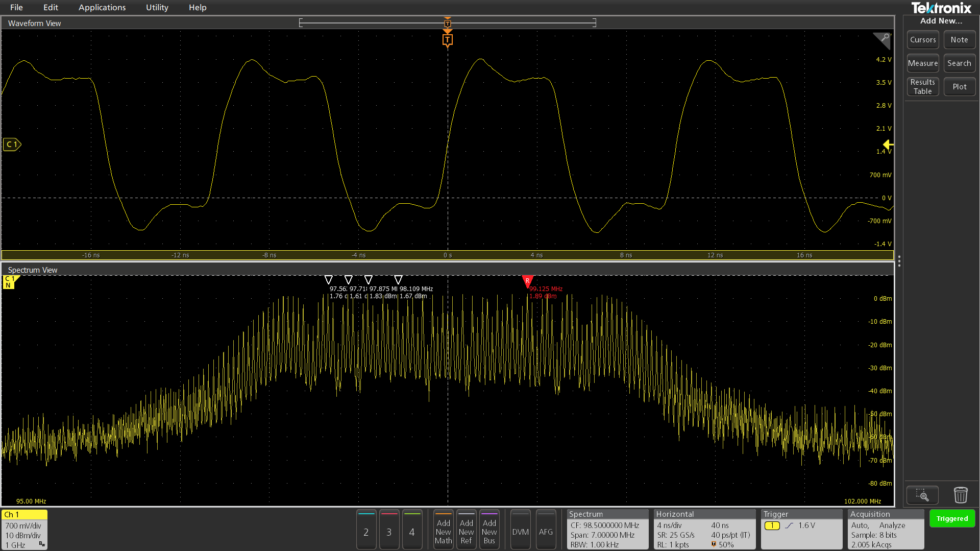Open the DVM badge
The height and width of the screenshot is (551, 980).
tap(520, 530)
